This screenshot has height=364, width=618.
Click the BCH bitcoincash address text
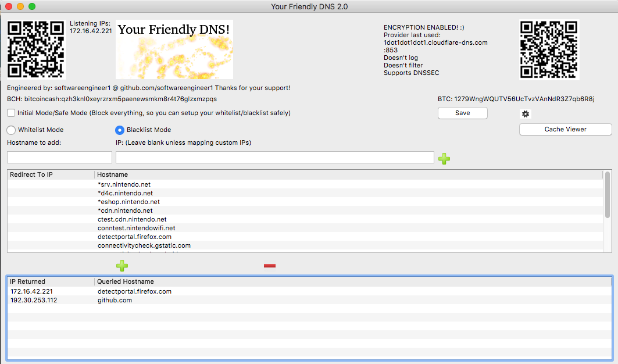112,99
